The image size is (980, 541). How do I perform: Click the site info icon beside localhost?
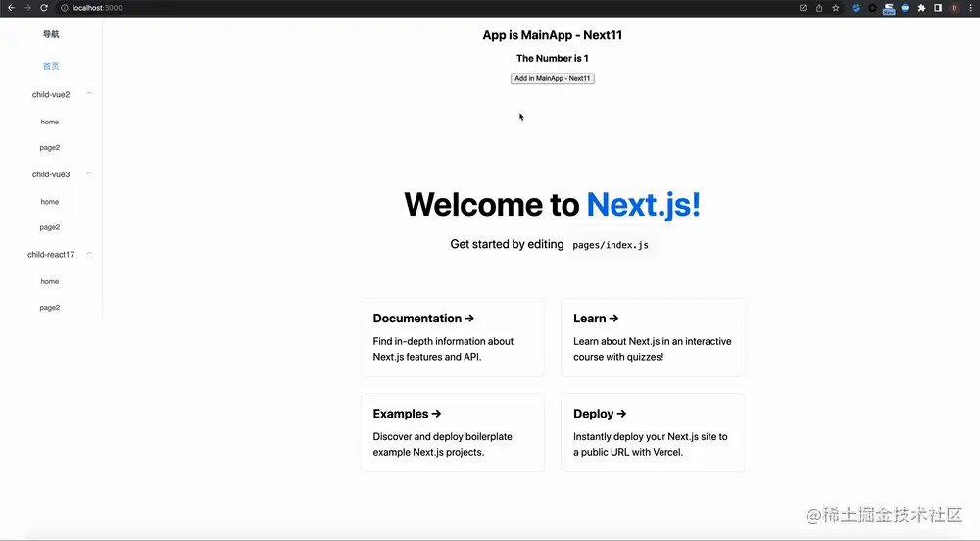[65, 8]
